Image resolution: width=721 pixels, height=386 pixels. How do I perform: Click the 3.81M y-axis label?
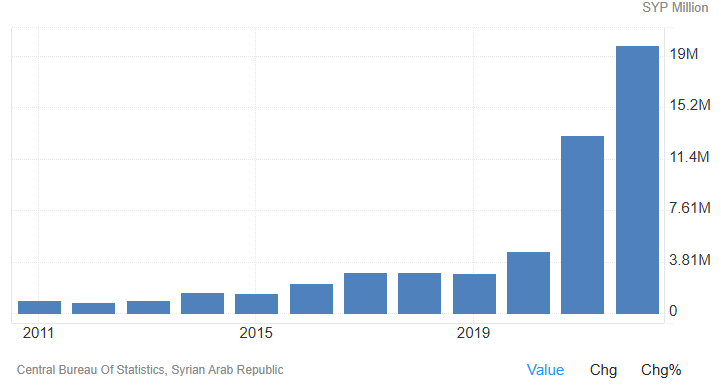click(690, 260)
